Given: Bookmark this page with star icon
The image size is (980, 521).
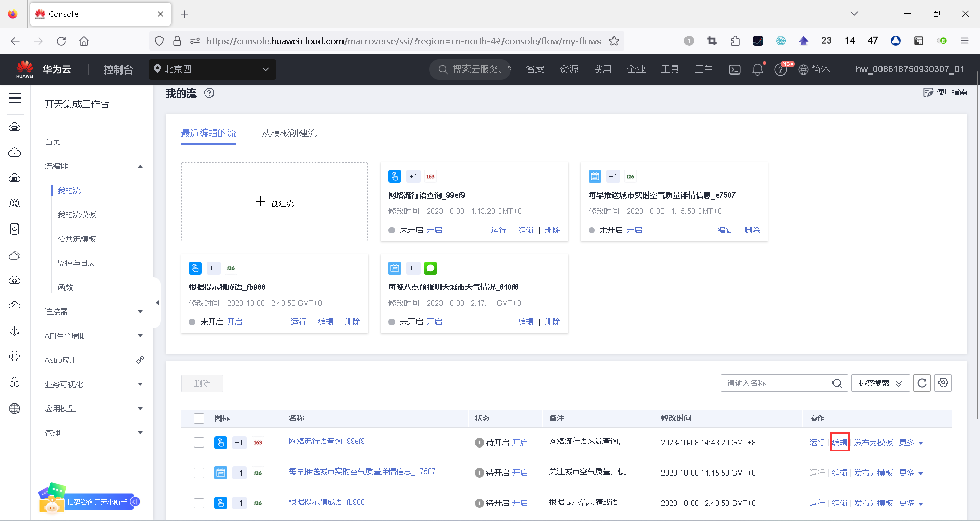Looking at the screenshot, I should pos(614,41).
